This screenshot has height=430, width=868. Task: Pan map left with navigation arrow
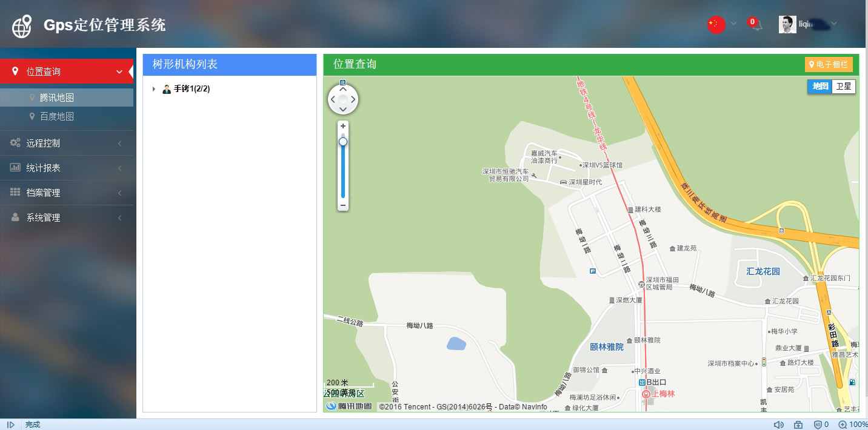(x=333, y=99)
